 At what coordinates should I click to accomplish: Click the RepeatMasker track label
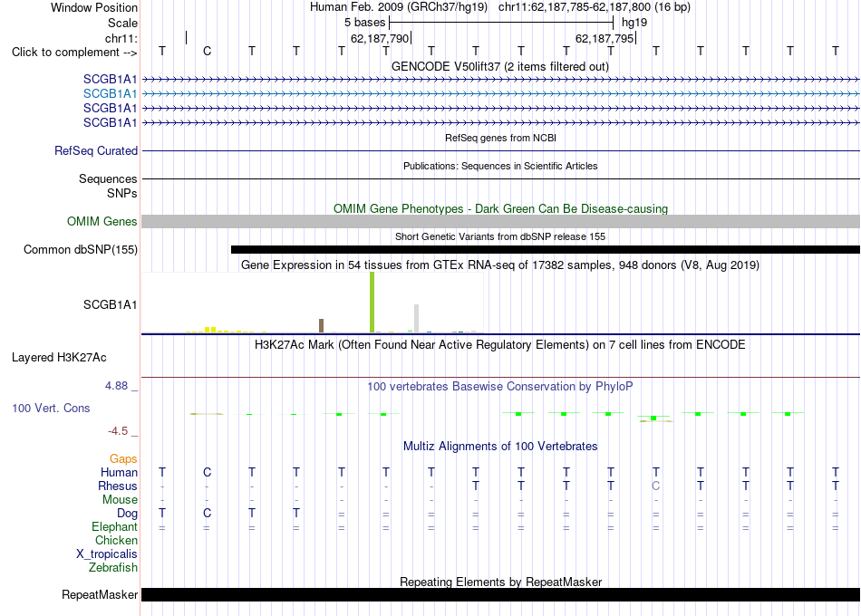pos(100,594)
